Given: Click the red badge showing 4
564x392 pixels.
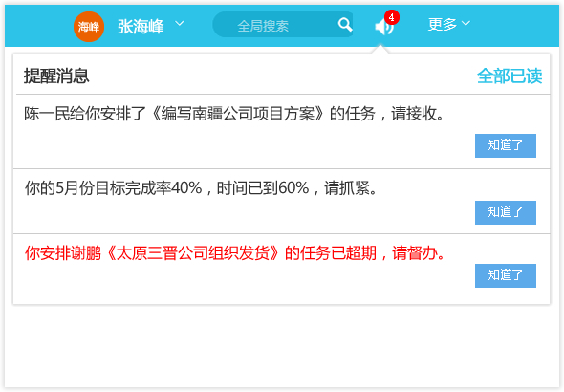Looking at the screenshot, I should (391, 17).
